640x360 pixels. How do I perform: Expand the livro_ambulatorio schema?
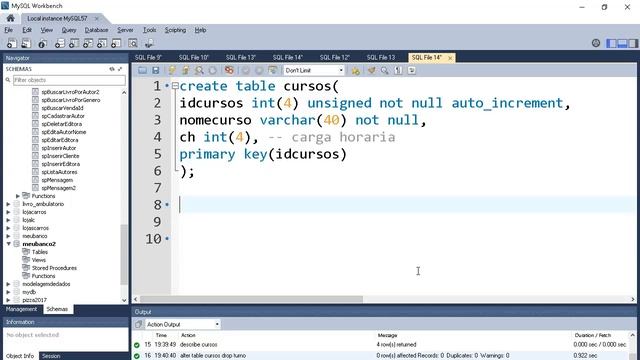click(x=8, y=204)
